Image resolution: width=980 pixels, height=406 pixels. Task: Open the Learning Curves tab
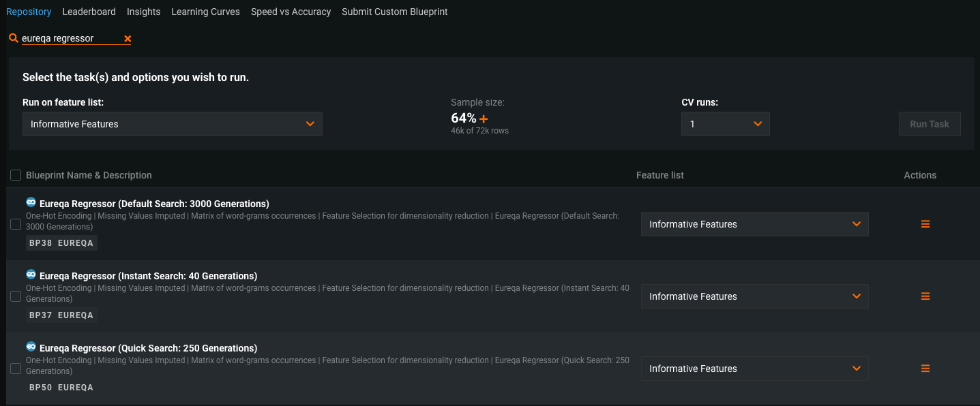coord(205,12)
